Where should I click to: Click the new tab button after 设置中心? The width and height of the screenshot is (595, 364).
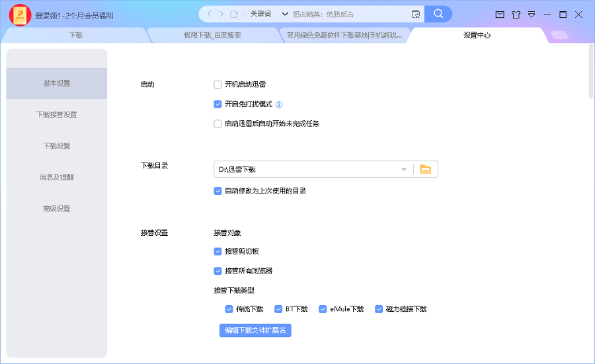click(x=560, y=35)
